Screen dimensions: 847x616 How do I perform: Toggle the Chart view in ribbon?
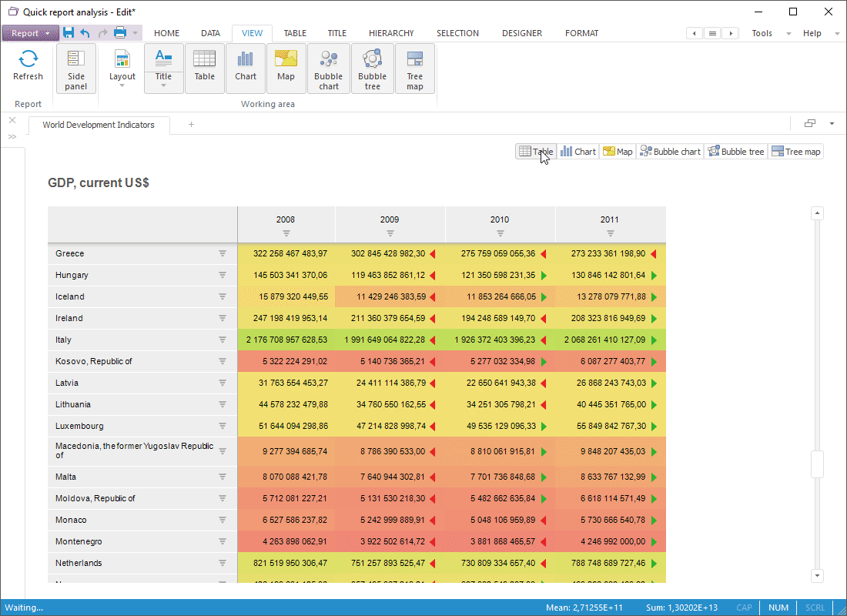click(246, 69)
